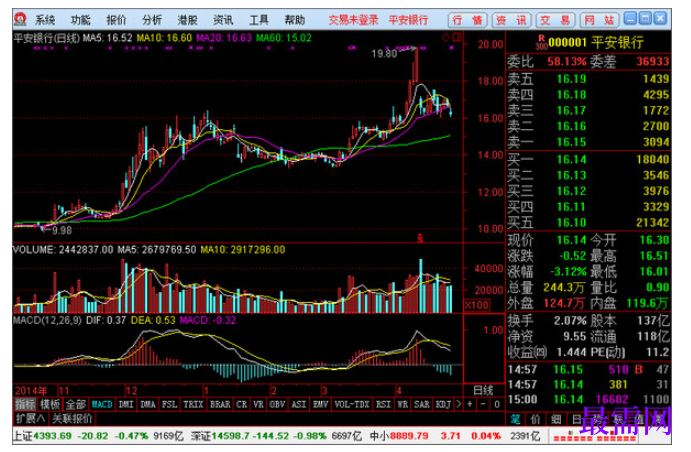Switch to the ASI indicator
Screen dimensions: 691x452
pos(299,404)
